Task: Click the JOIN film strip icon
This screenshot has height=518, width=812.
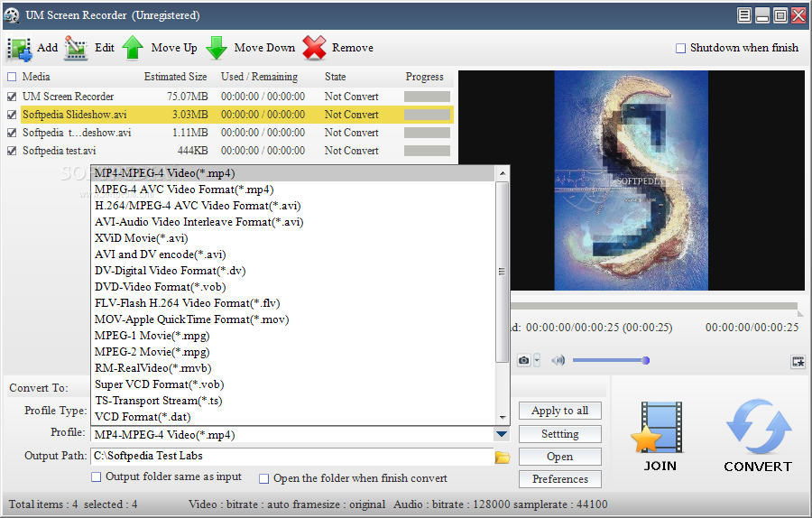Action: tap(660, 428)
